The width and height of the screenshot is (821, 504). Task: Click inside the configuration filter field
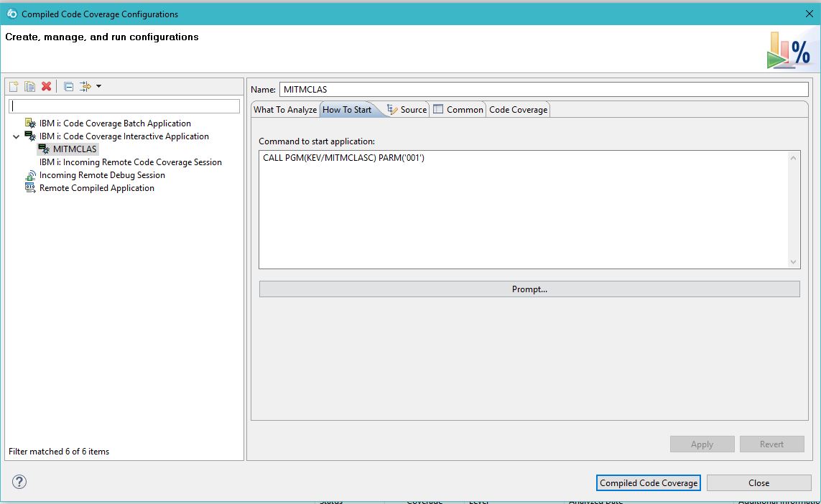(124, 105)
